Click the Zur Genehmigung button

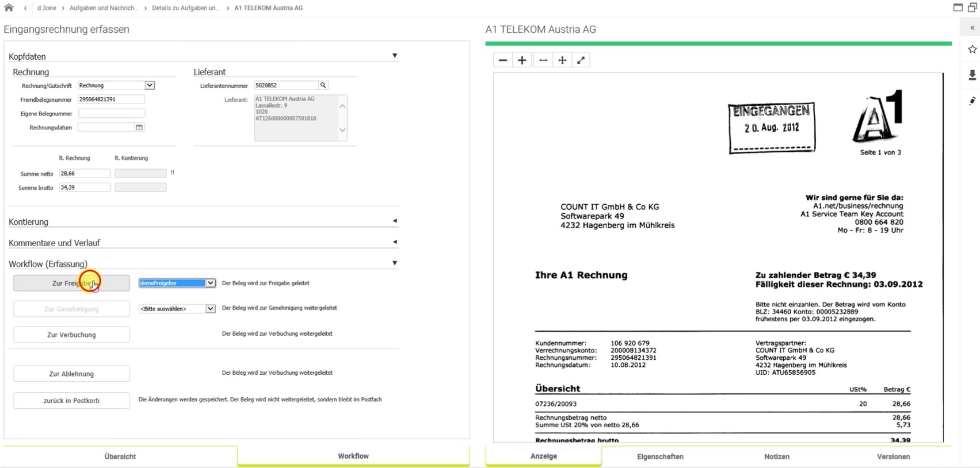click(71, 309)
